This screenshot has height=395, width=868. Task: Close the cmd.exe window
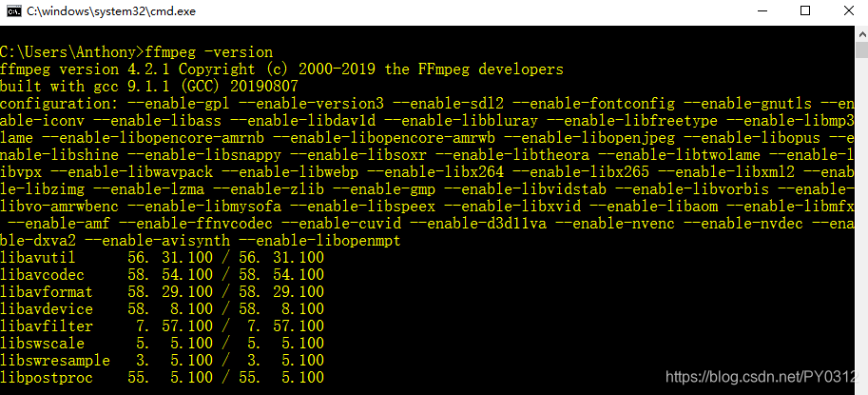(848, 11)
